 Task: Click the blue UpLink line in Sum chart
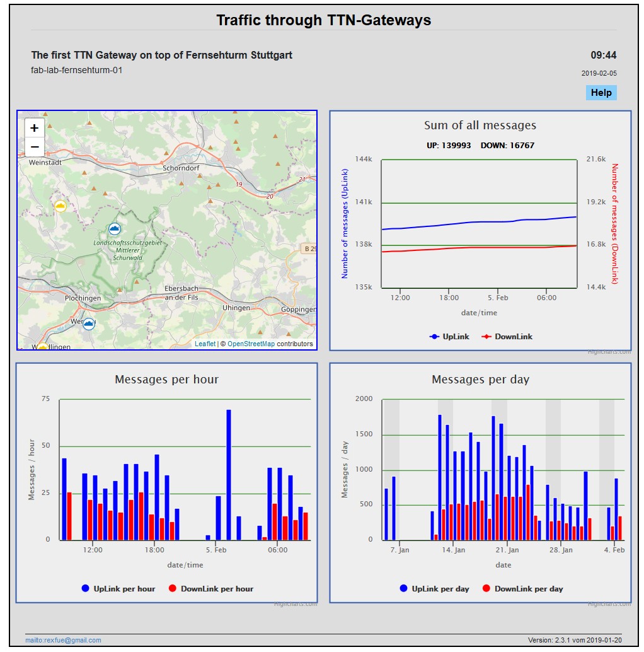coord(479,222)
